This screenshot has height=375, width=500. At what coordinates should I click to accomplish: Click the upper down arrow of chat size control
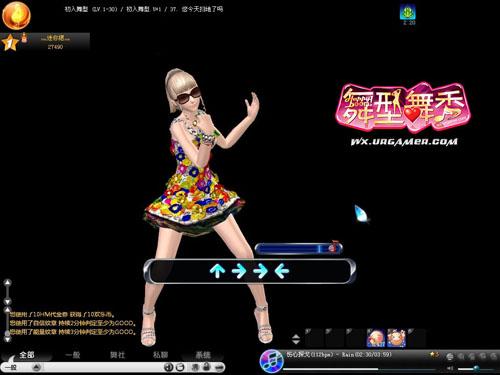pos(7,301)
